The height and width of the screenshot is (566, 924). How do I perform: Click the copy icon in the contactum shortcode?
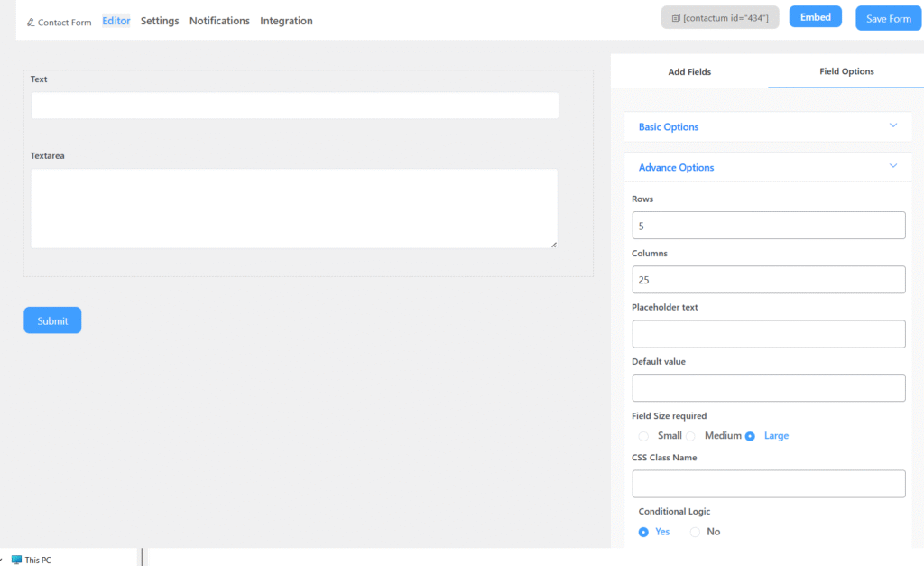click(x=676, y=18)
